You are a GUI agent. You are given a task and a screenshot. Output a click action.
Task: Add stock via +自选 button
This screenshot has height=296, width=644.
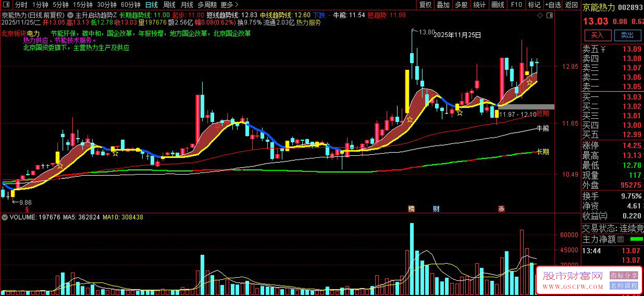[553, 5]
